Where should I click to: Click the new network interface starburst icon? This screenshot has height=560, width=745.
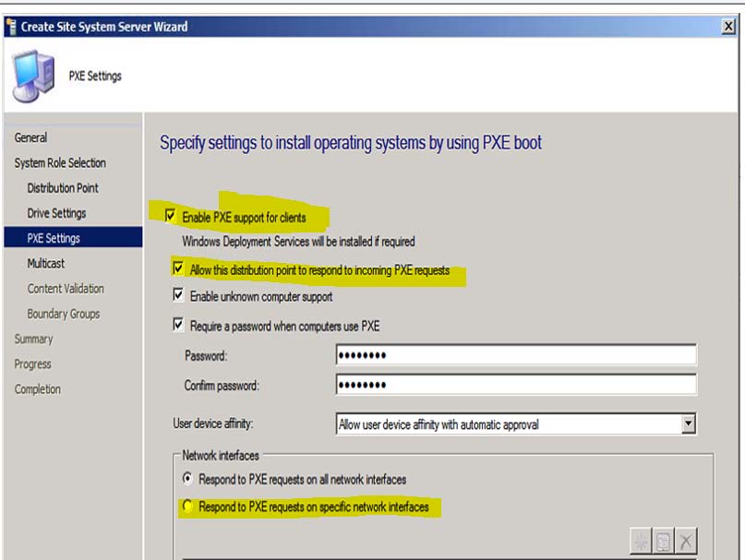coord(641,541)
